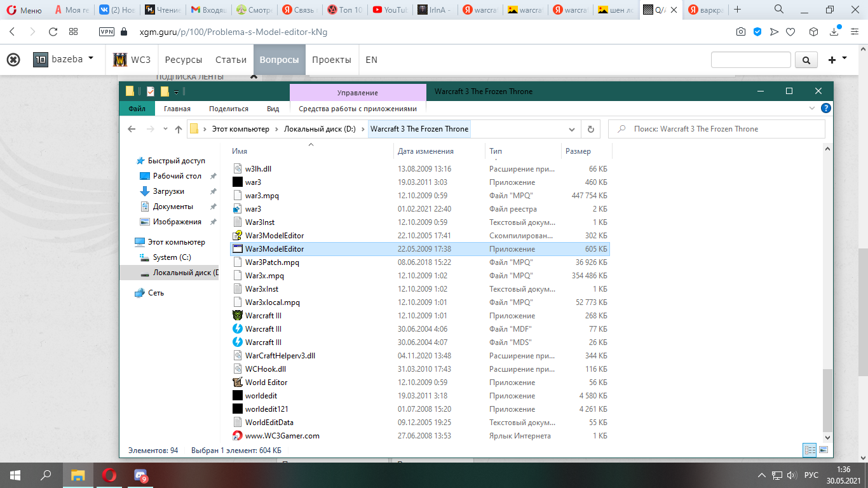Open Discord from the Windows taskbar
Screen dimensions: 868x488
point(141,475)
